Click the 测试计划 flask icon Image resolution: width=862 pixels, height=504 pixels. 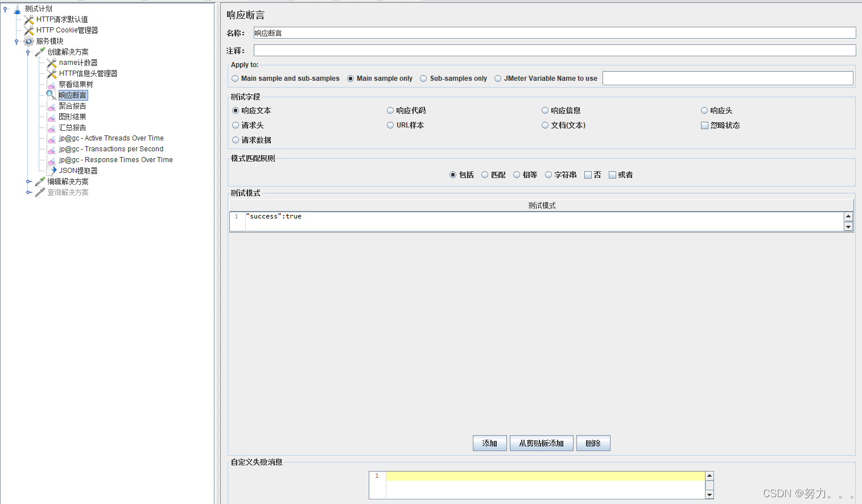pos(17,9)
